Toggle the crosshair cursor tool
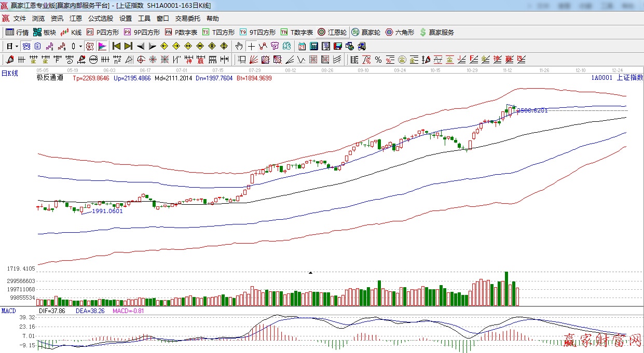The width and height of the screenshot is (644, 353). tap(251, 46)
